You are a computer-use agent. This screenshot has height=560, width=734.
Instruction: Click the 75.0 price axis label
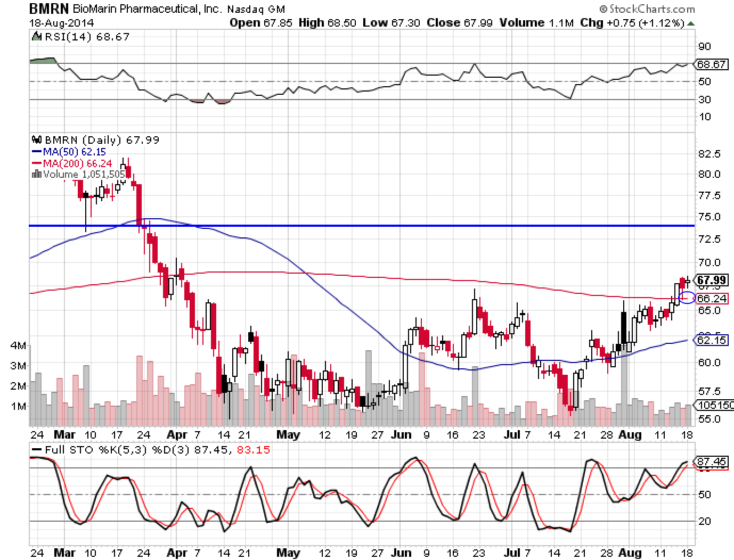pyautogui.click(x=709, y=217)
